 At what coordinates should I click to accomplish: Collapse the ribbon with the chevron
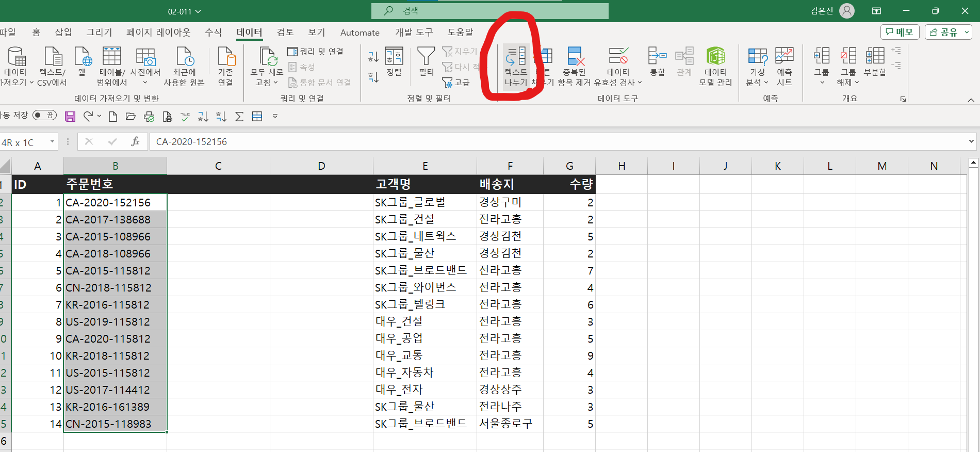pos(971,100)
